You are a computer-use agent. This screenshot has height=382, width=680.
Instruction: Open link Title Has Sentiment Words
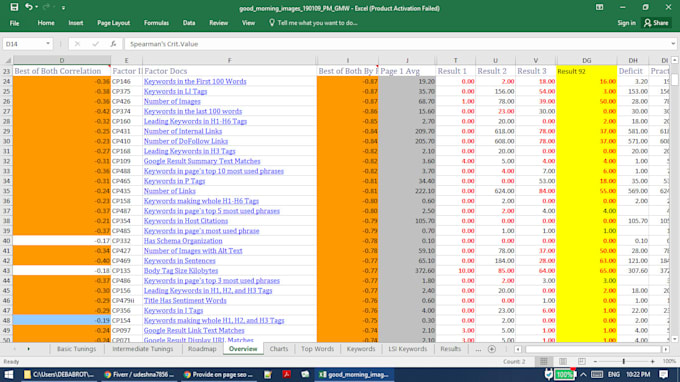(x=185, y=300)
